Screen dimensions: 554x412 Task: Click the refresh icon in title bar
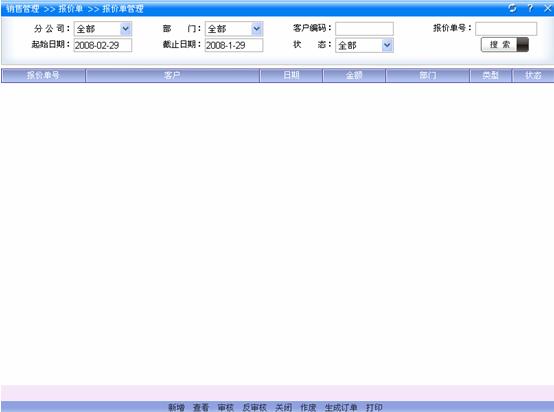(512, 8)
